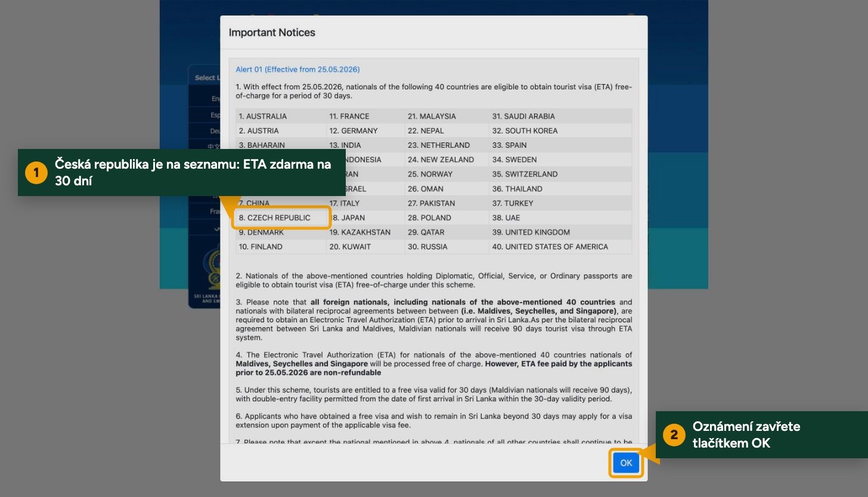This screenshot has height=497, width=868.
Task: Close the notice with the OK button
Action: click(x=626, y=463)
